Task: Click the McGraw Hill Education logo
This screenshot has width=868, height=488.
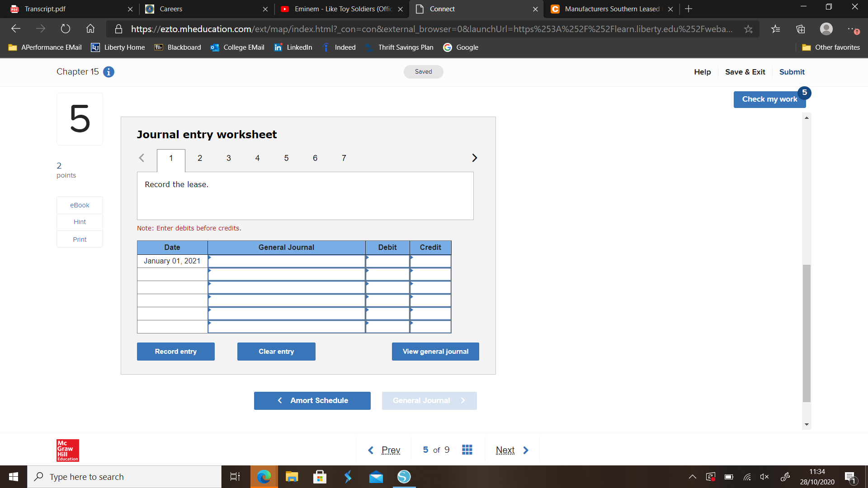Action: tap(67, 450)
